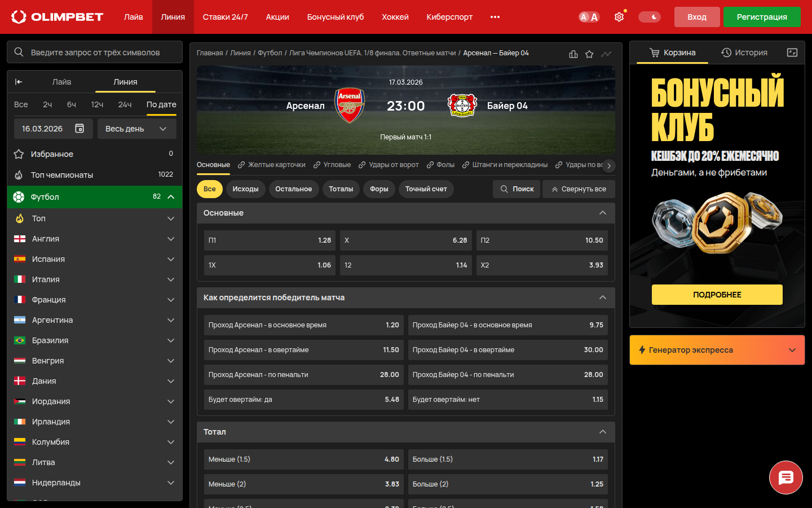Click the font size AA icon
812x508 pixels.
coord(589,17)
